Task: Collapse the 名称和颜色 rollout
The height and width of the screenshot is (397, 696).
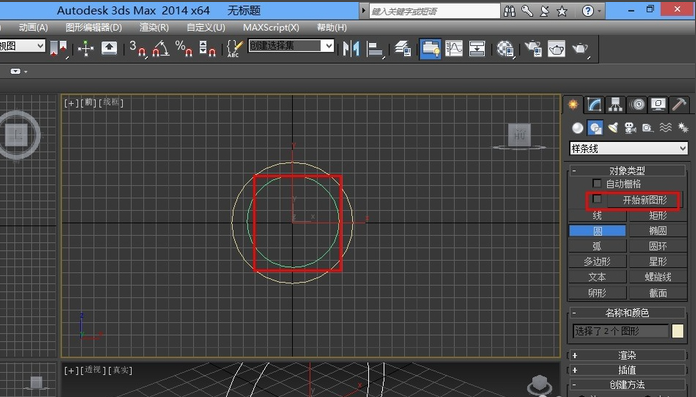Action: 627,313
